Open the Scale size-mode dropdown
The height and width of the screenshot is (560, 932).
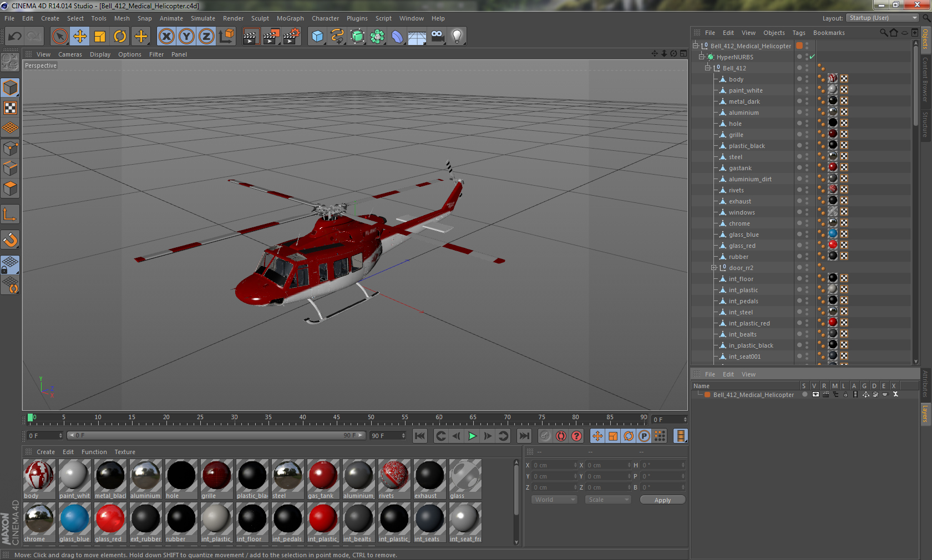pos(609,500)
